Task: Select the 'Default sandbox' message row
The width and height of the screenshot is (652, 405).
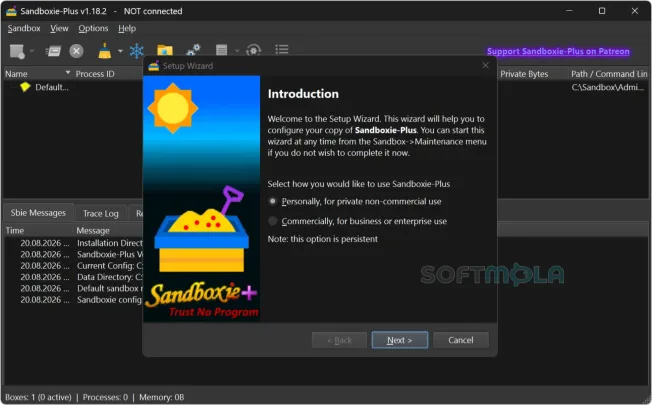Action: (81, 288)
